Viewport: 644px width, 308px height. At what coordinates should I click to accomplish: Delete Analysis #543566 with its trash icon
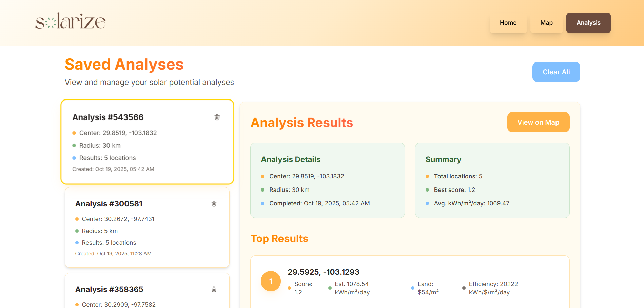(217, 117)
